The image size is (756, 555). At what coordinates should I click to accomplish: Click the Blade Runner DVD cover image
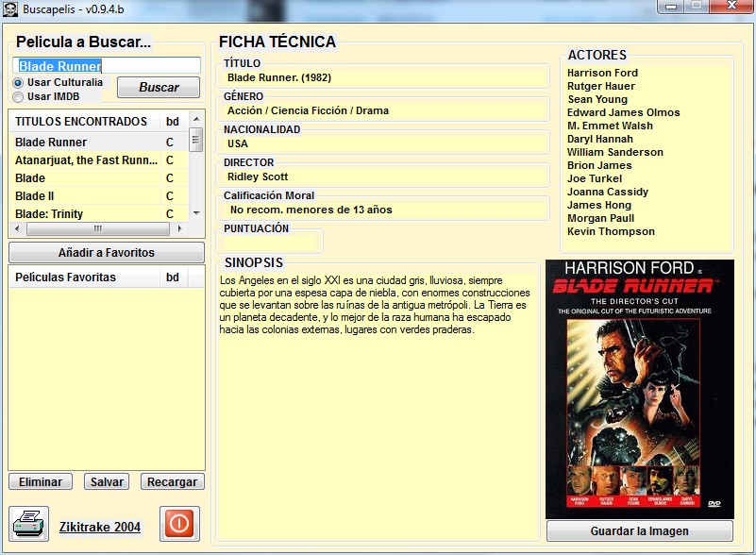(x=640, y=390)
